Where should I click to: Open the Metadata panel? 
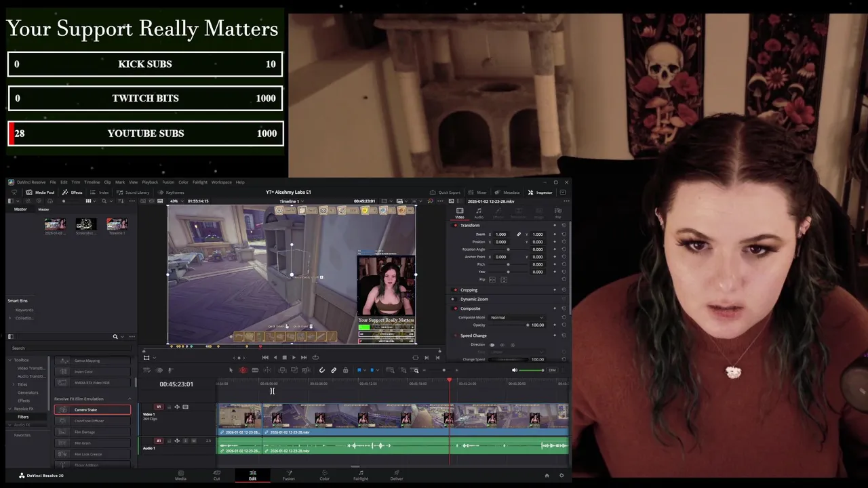[x=507, y=192]
